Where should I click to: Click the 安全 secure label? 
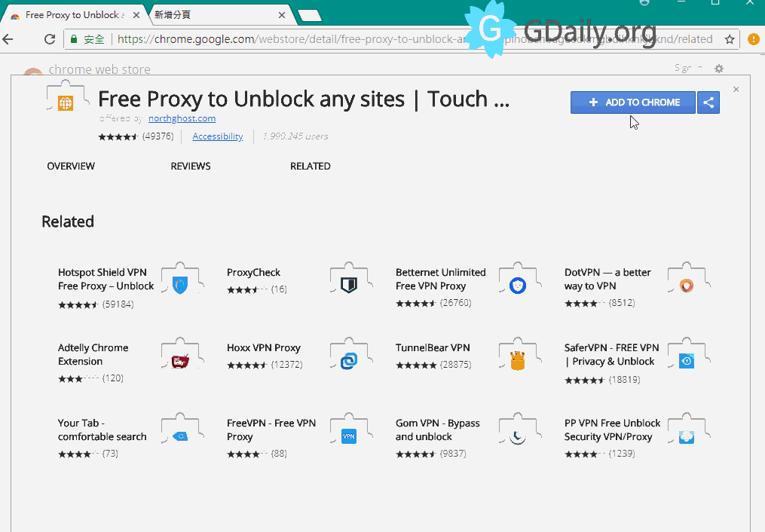click(x=94, y=39)
